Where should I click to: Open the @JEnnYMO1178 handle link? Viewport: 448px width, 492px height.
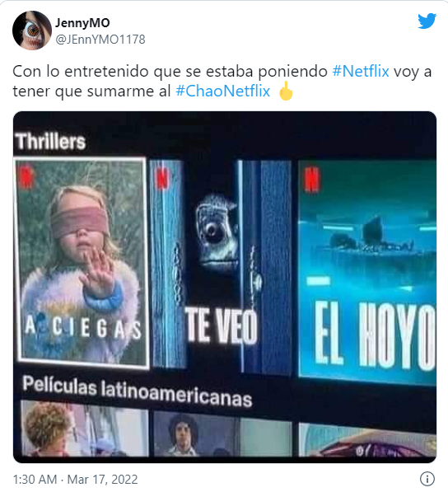(100, 40)
